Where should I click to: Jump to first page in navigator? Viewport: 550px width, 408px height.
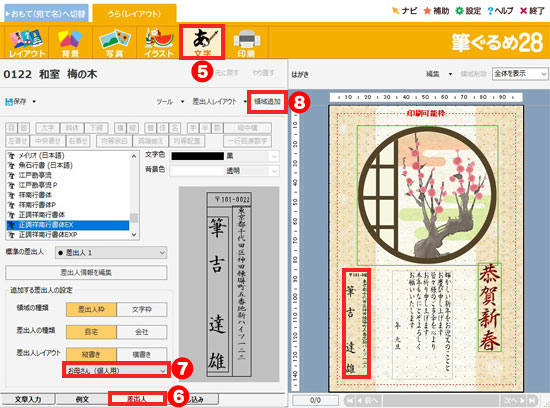pos(350,400)
